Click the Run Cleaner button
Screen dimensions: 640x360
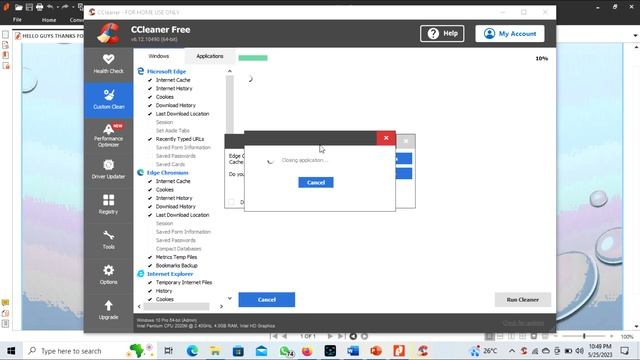click(522, 300)
